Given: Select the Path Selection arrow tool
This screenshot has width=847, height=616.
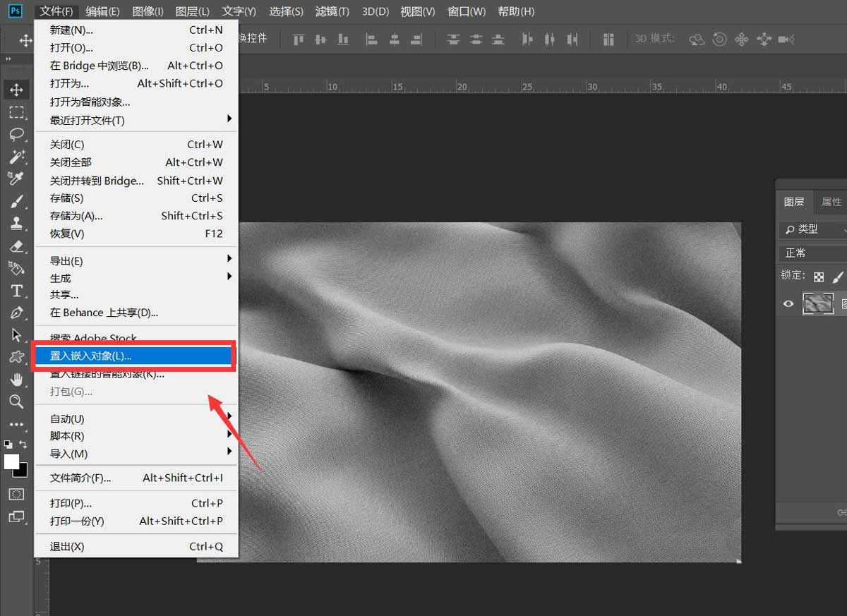Looking at the screenshot, I should pos(16,335).
